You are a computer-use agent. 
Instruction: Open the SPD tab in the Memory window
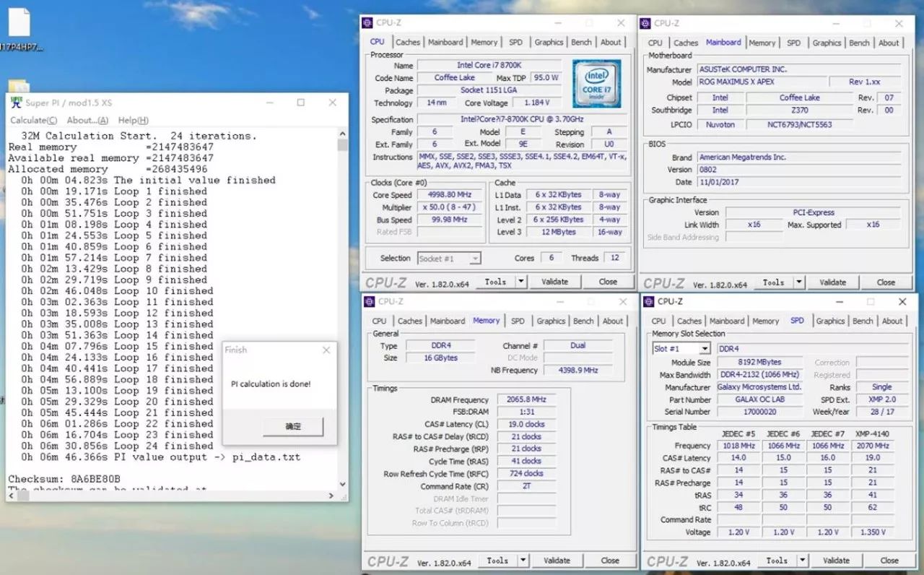(518, 321)
